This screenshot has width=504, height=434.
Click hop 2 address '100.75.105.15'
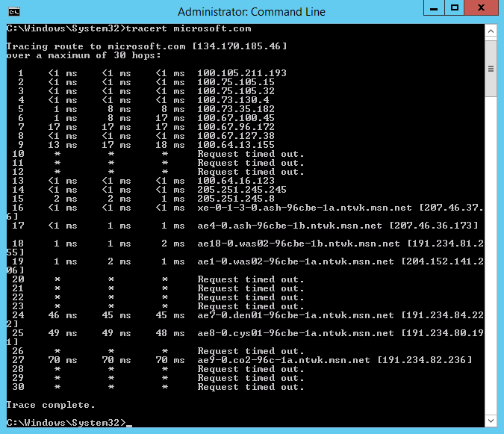[x=236, y=82]
